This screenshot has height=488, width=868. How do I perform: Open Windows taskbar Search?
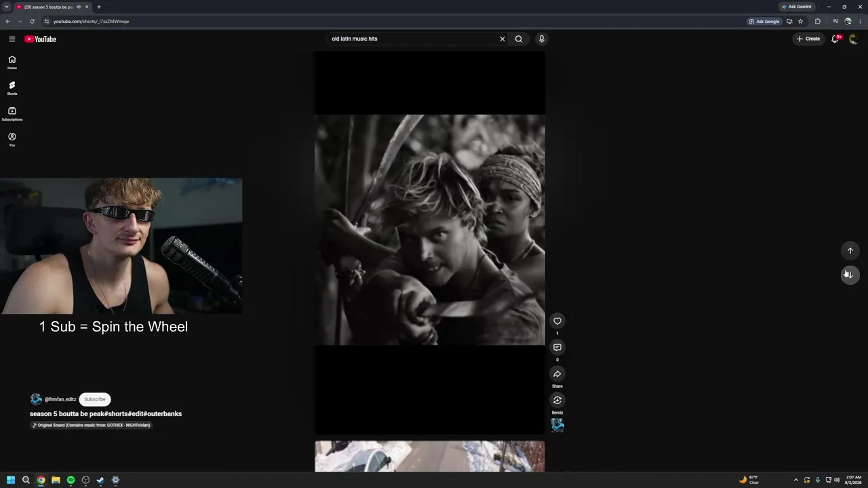[x=26, y=480]
